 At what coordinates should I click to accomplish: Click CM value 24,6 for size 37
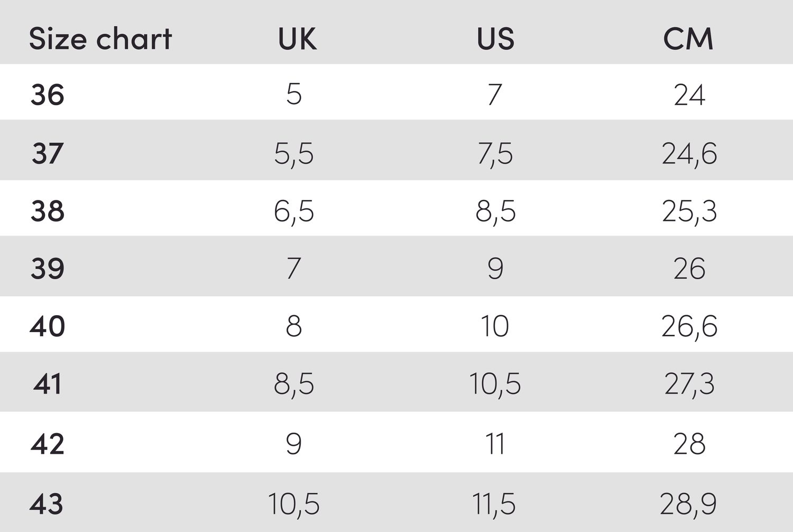click(689, 153)
